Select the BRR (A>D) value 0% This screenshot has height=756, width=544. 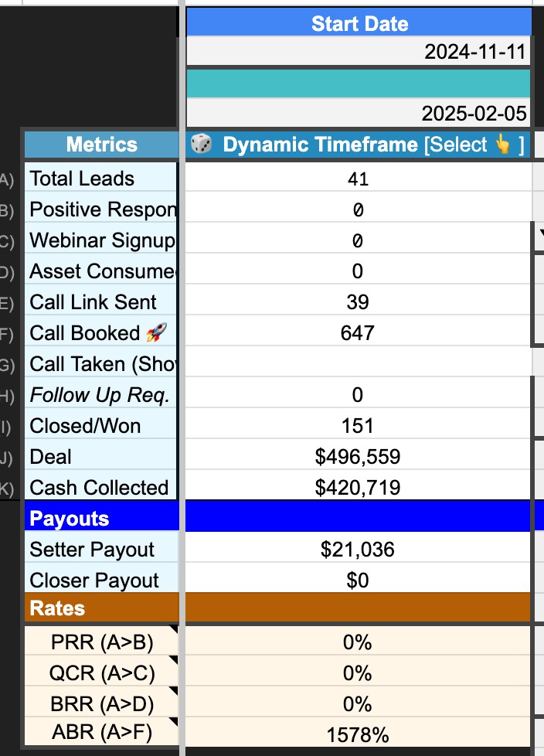point(359,703)
